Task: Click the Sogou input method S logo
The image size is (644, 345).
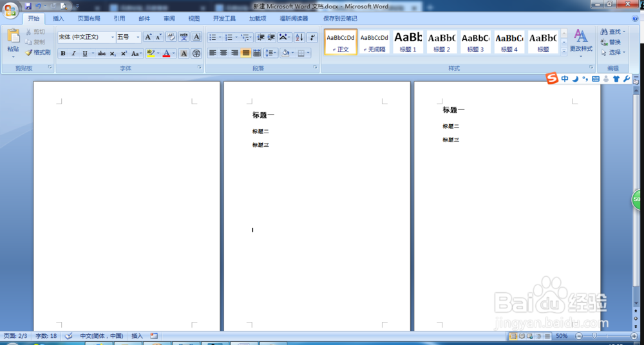Action: (x=553, y=78)
